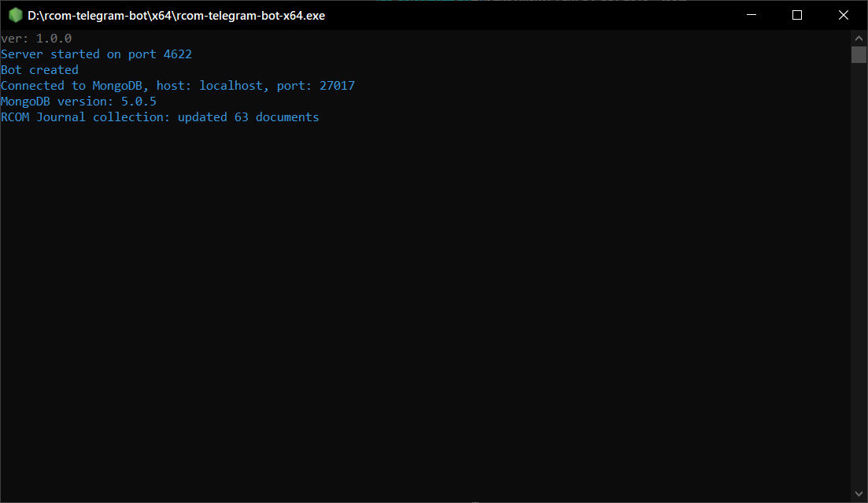Click the "MongoDB version: 5.0.5" line
Viewport: 868px width, 503px height.
[79, 102]
